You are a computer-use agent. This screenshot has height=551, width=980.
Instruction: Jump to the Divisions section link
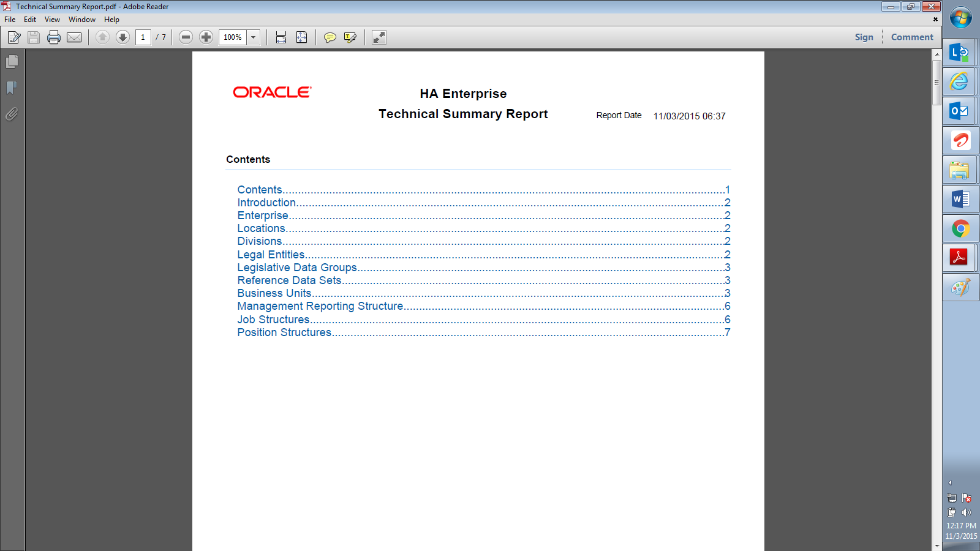[x=484, y=241]
